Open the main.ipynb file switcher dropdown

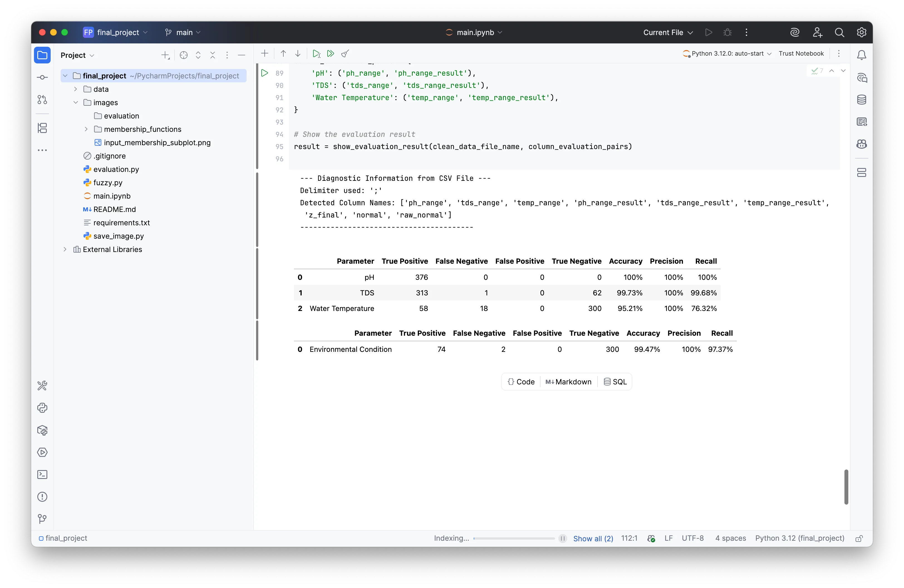474,33
